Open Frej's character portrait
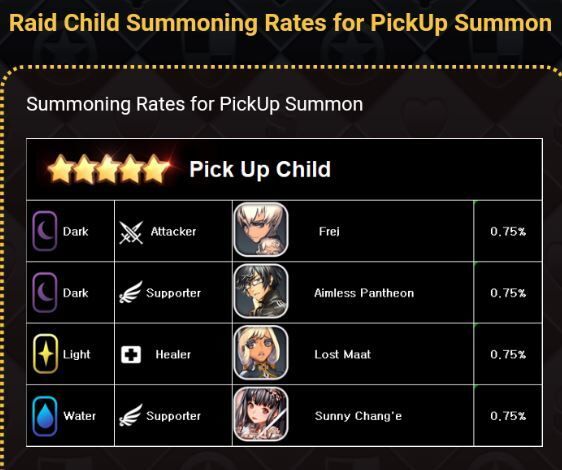This screenshot has width=562, height=470. point(261,230)
